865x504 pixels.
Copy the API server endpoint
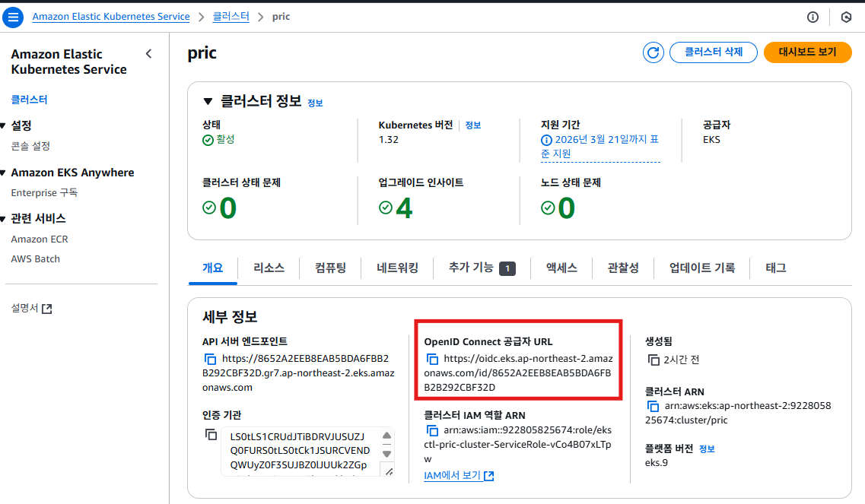(210, 359)
